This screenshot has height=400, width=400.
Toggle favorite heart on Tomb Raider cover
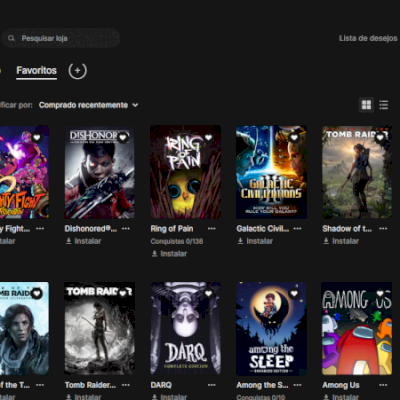[123, 293]
